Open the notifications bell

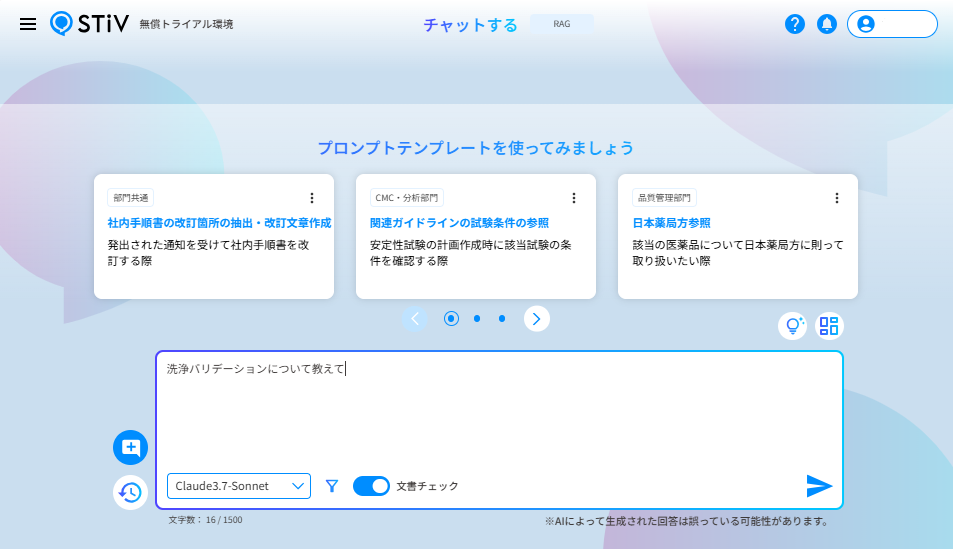(x=827, y=24)
